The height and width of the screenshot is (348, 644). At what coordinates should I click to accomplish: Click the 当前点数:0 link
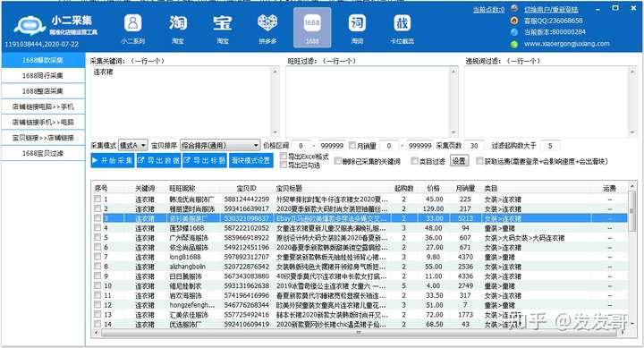coord(488,10)
